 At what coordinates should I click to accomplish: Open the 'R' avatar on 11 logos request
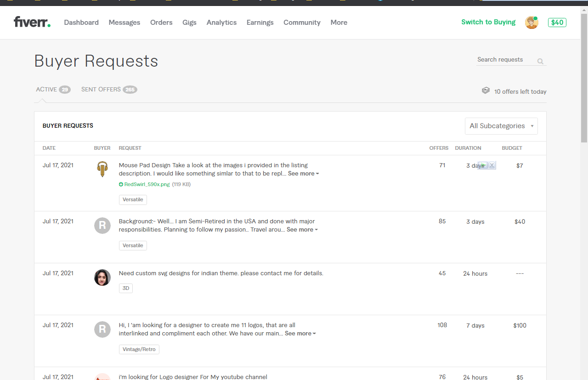coord(102,329)
